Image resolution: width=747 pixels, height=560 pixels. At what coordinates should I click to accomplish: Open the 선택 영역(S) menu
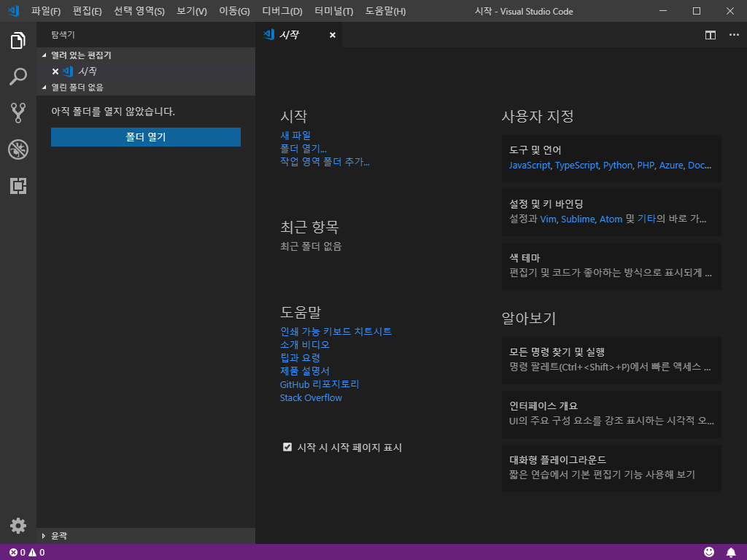click(x=139, y=11)
